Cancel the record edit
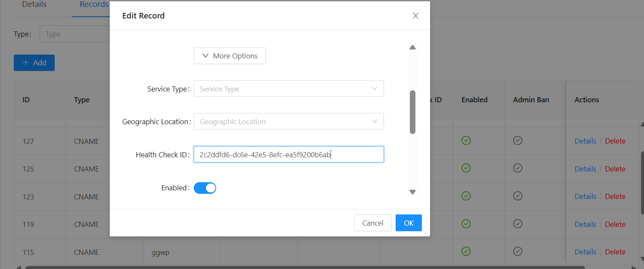Image resolution: width=644 pixels, height=269 pixels. click(372, 223)
